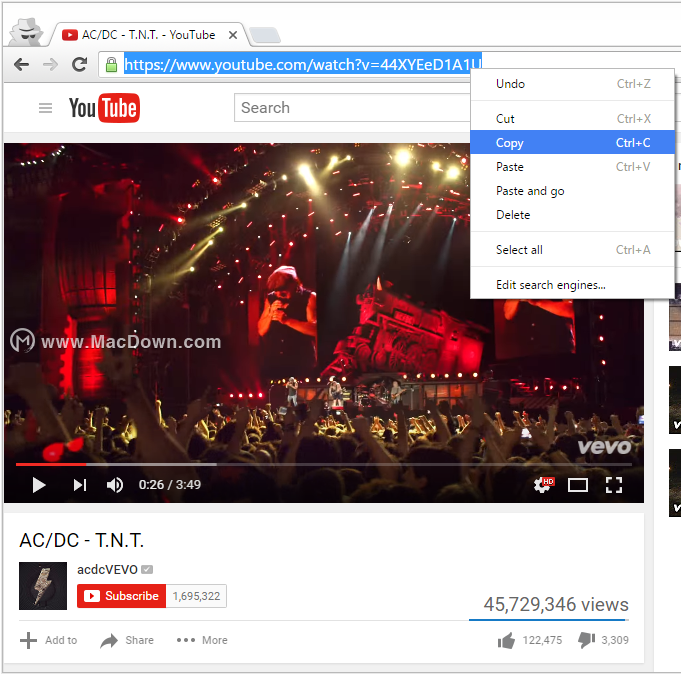Dislike the video with thumbs down
This screenshot has width=681, height=683.
click(603, 640)
